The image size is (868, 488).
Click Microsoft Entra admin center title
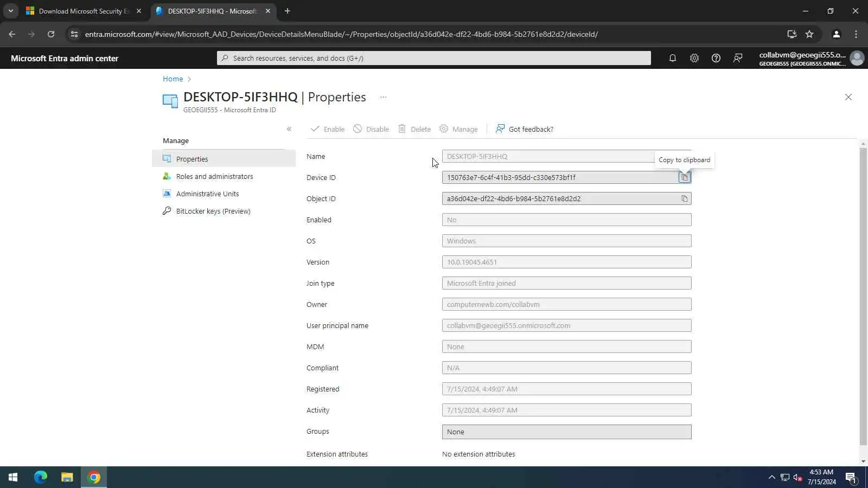pos(65,59)
